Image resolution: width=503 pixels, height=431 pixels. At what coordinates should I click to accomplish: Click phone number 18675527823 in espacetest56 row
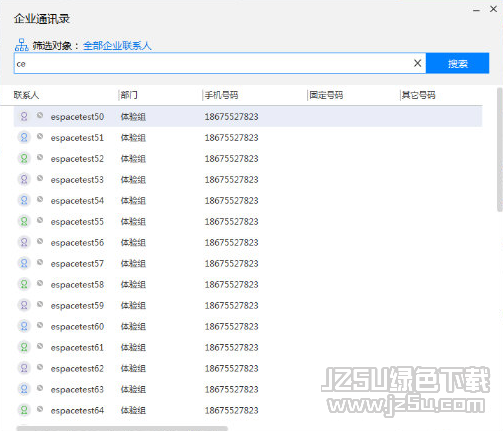coord(232,243)
